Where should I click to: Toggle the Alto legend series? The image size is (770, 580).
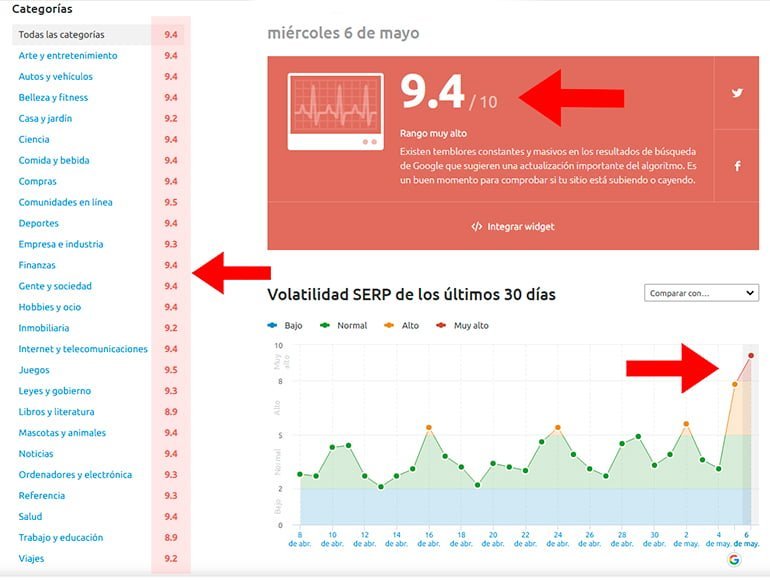pos(402,326)
